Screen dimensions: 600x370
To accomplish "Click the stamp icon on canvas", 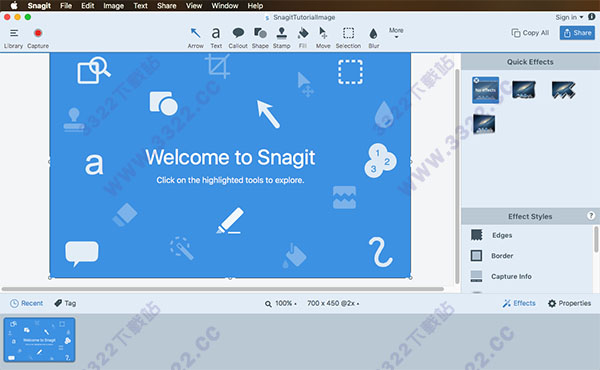I will [74, 120].
